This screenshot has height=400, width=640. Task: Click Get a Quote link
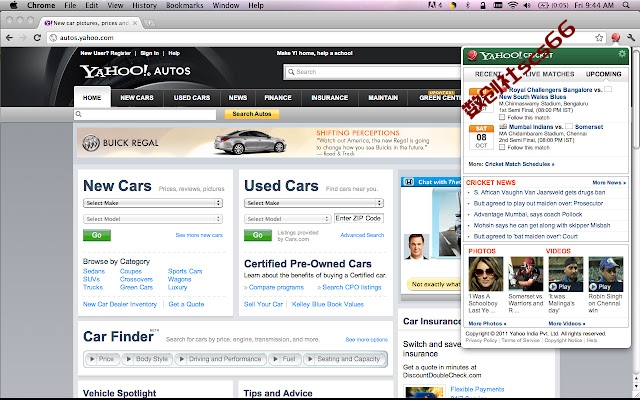click(x=186, y=304)
